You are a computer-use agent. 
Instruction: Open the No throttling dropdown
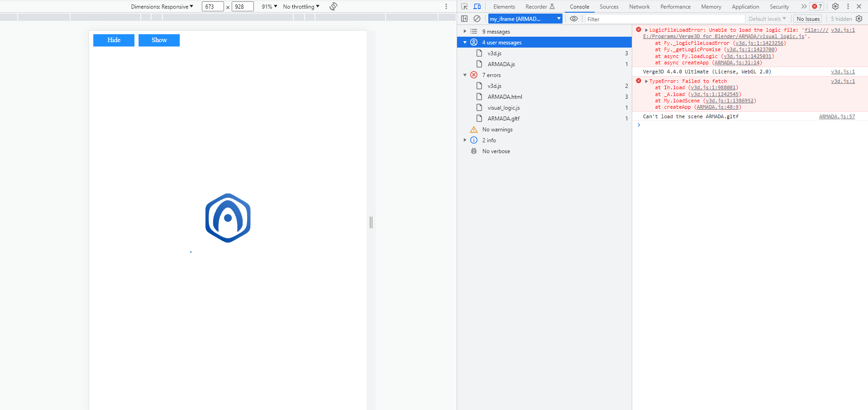pos(301,6)
